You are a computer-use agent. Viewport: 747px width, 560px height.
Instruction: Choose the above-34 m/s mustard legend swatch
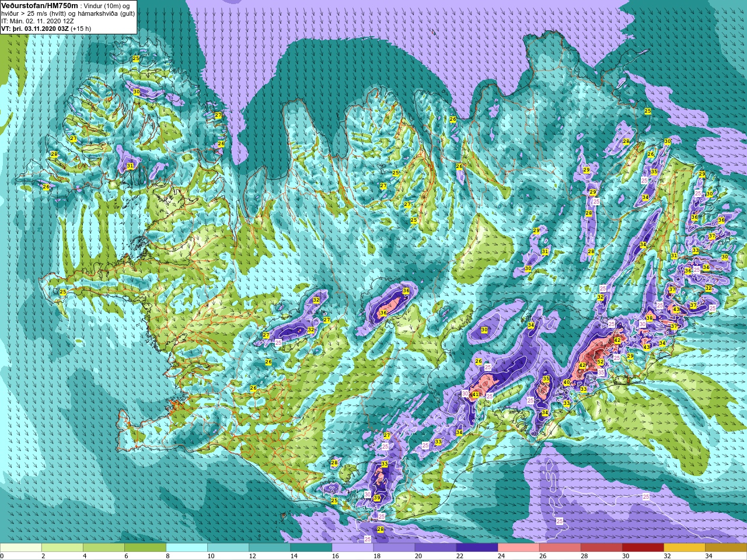point(725,548)
